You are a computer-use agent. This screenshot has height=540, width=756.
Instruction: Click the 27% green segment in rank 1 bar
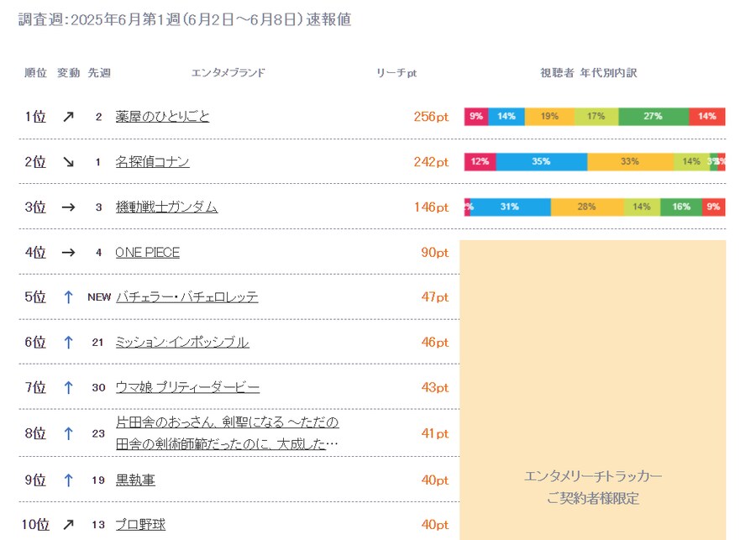coord(653,117)
